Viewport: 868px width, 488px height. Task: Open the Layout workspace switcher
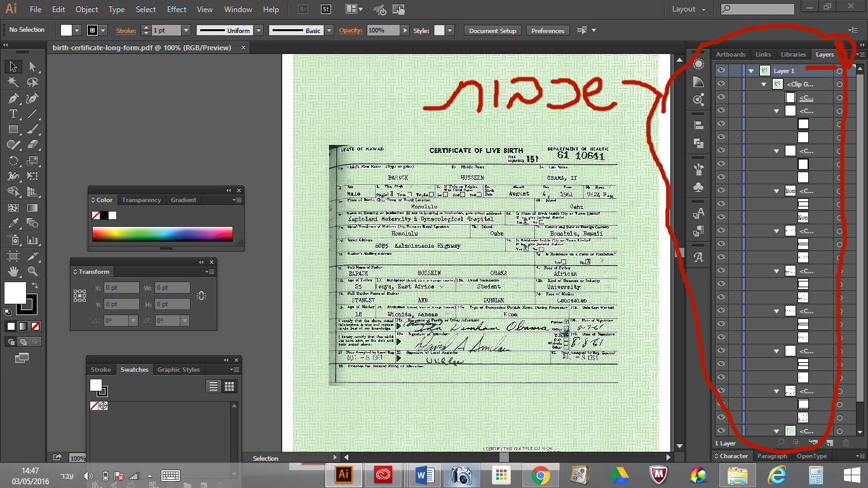point(689,9)
